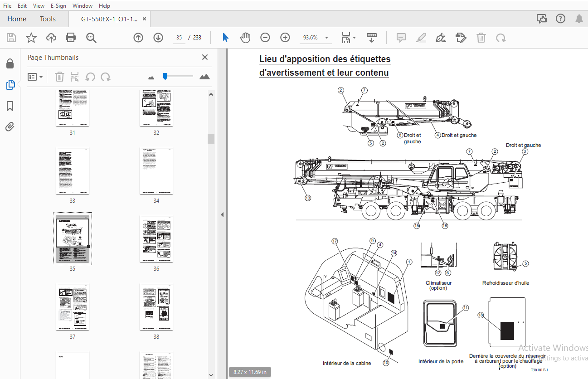Open the share chat icon
The height and width of the screenshot is (379, 588).
[541, 19]
